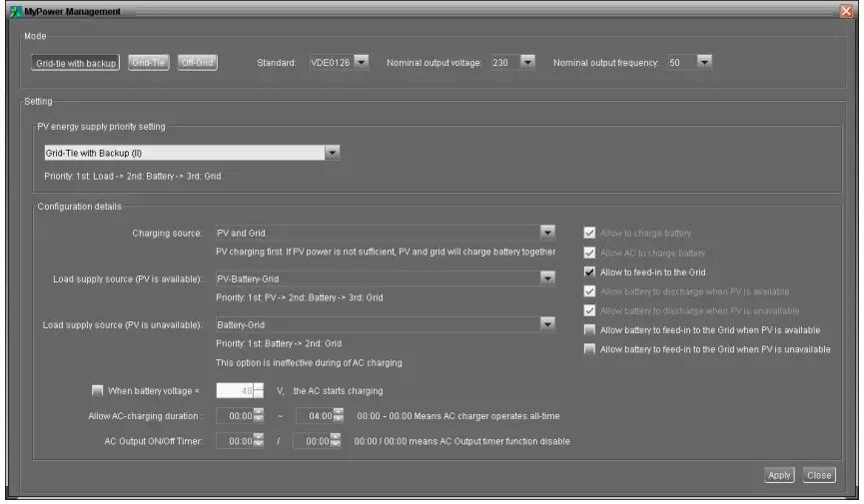Open Load supply source (PV is unavailable) dropdown
Screen dimensions: 864x504
coord(547,324)
